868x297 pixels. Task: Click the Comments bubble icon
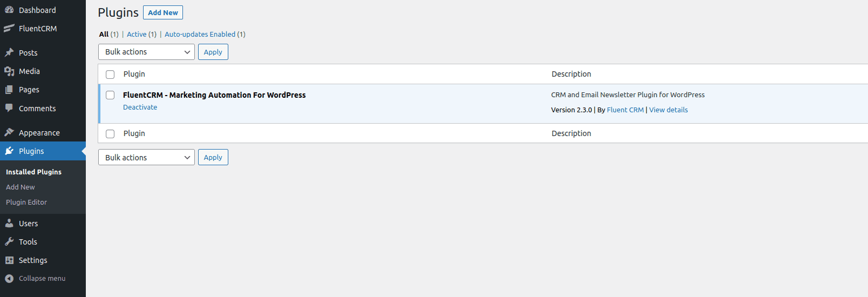coord(9,108)
